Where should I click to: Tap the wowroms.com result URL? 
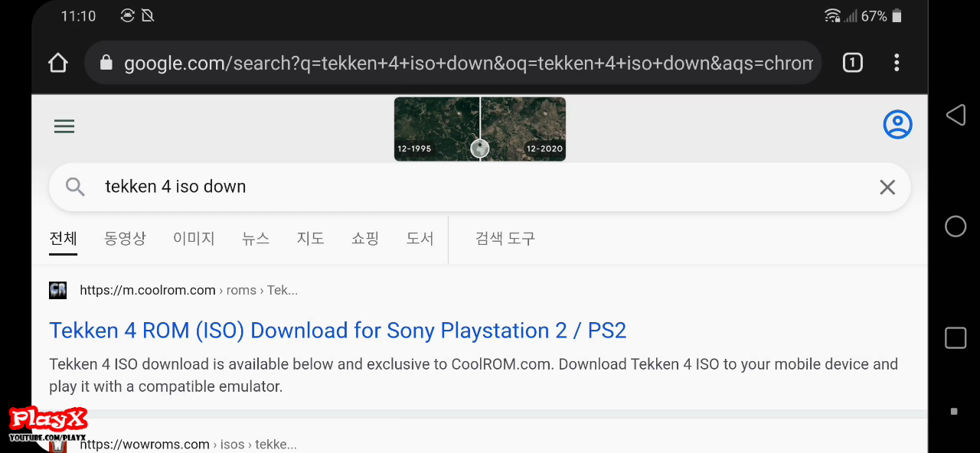(188, 445)
